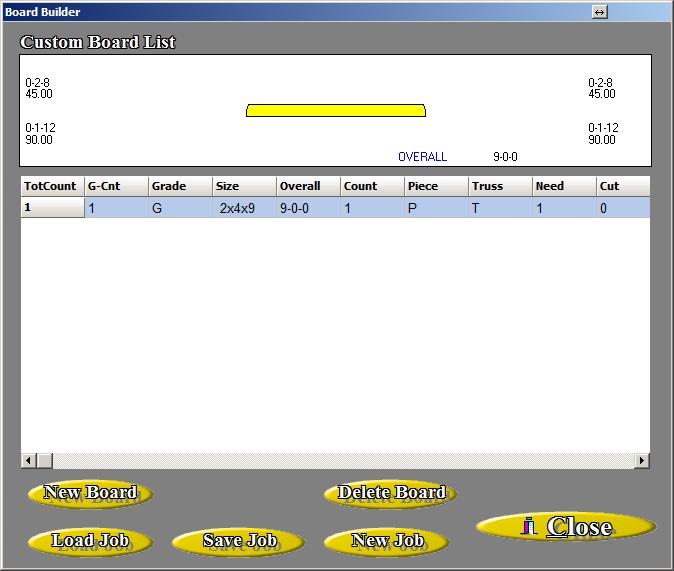The height and width of the screenshot is (571, 674).
Task: Select the Truss column header
Action: click(500, 186)
